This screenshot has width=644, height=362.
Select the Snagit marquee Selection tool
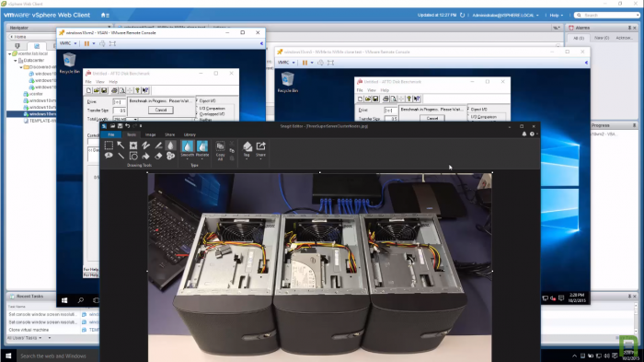coord(109,146)
